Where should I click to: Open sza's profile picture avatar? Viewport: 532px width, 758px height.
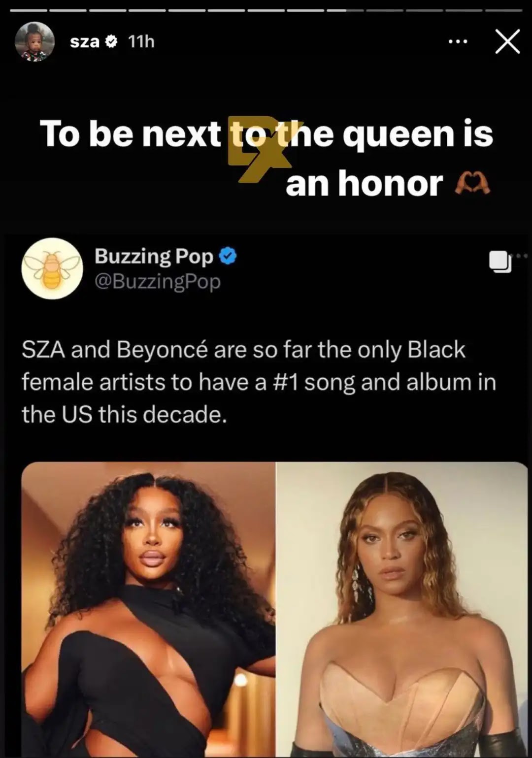[34, 42]
